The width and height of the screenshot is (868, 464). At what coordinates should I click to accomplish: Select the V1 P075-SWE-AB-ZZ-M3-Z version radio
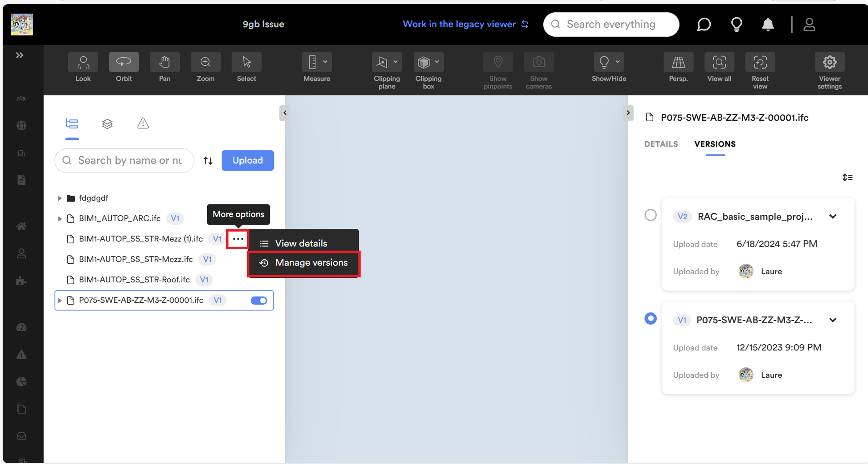pyautogui.click(x=650, y=319)
